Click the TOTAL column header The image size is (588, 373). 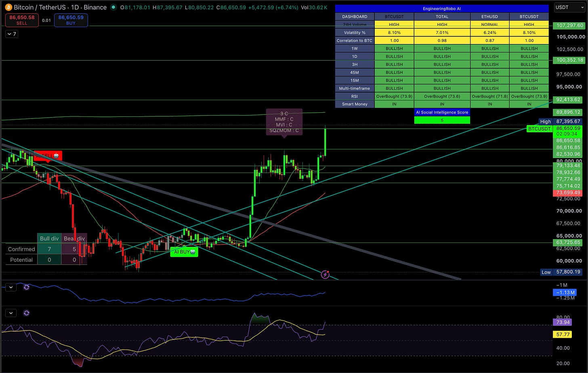(442, 17)
